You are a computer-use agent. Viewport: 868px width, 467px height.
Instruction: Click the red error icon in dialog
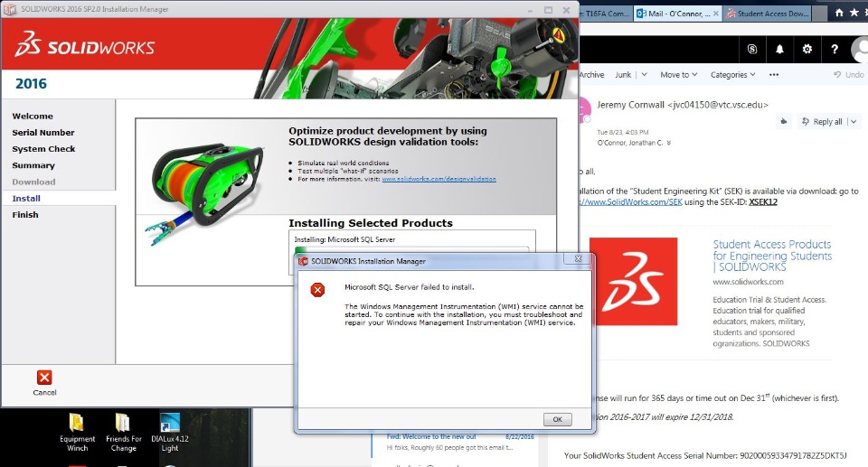point(317,290)
